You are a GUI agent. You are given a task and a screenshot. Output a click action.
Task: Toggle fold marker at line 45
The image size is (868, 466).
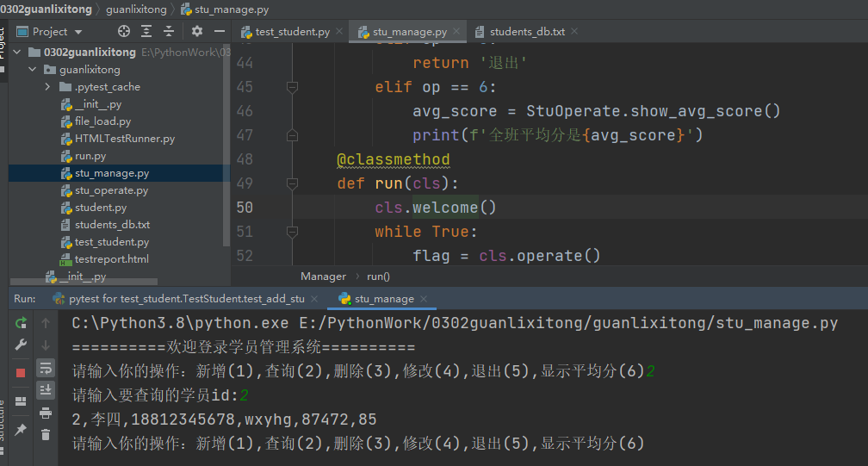click(x=292, y=87)
